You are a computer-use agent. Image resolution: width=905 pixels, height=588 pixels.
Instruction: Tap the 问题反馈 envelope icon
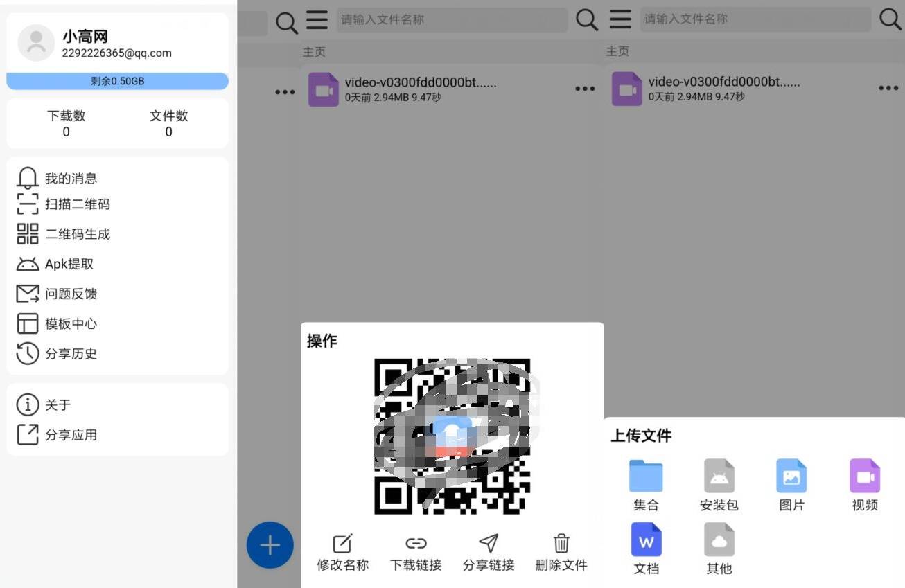pyautogui.click(x=27, y=294)
